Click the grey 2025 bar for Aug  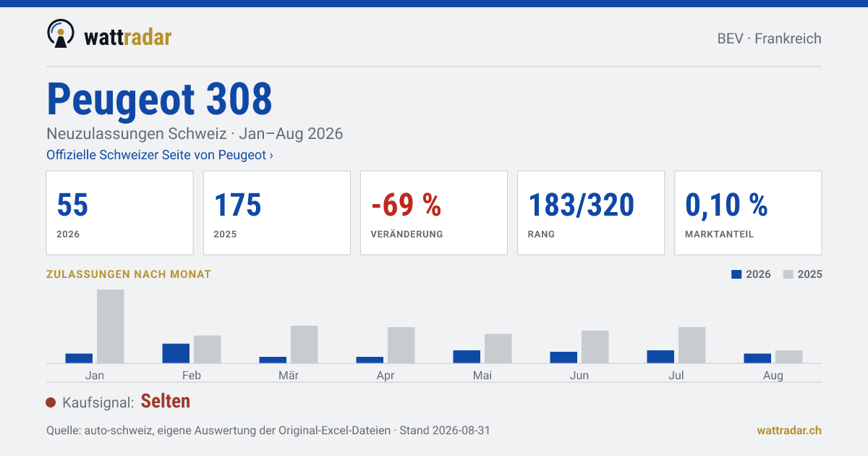789,357
